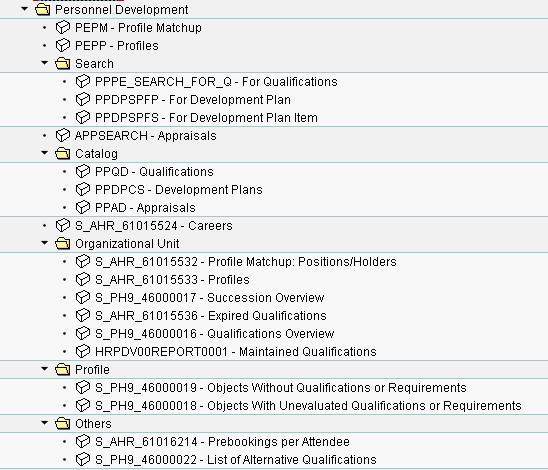Open PPQD - Qualifications transaction
This screenshot has width=548, height=470.
(154, 172)
